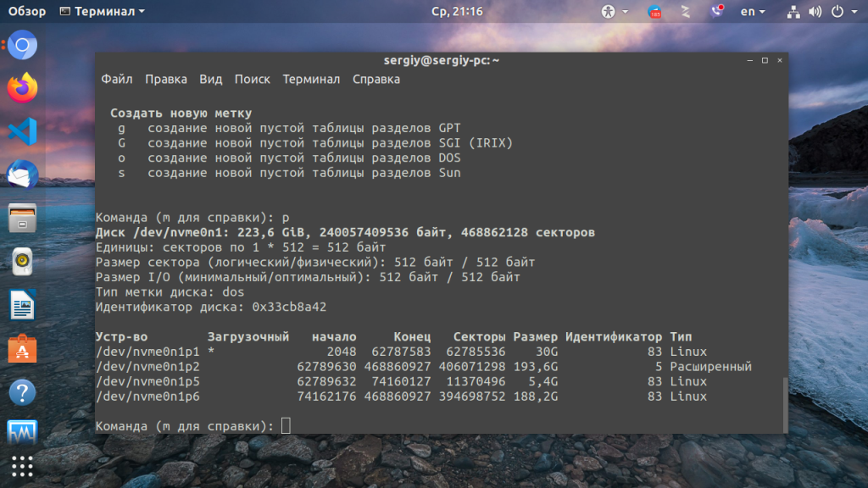Open the Help icon in dock
Screen dimensions: 868x488
coord(23,391)
